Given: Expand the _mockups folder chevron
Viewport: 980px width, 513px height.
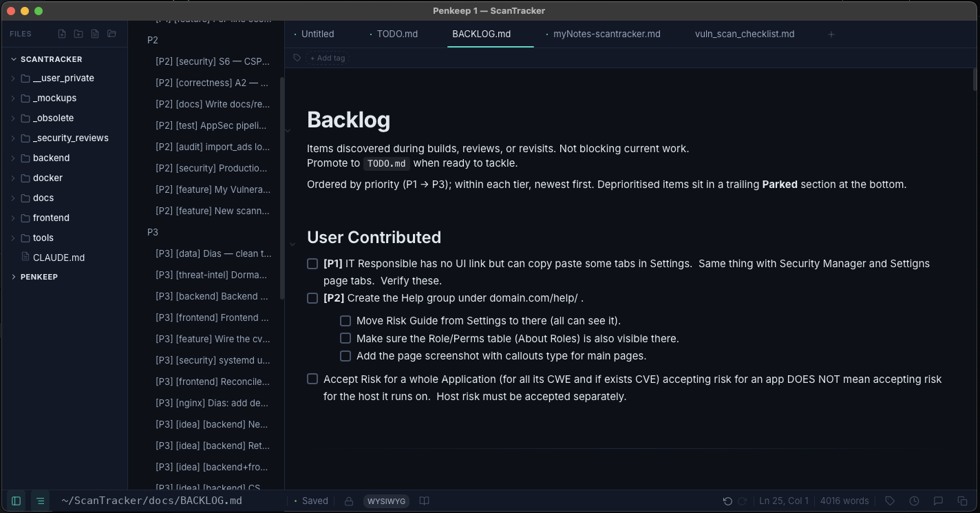Looking at the screenshot, I should pyautogui.click(x=13, y=98).
